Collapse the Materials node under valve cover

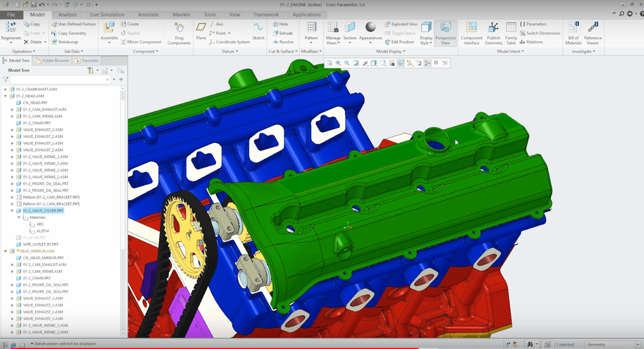[x=19, y=217]
